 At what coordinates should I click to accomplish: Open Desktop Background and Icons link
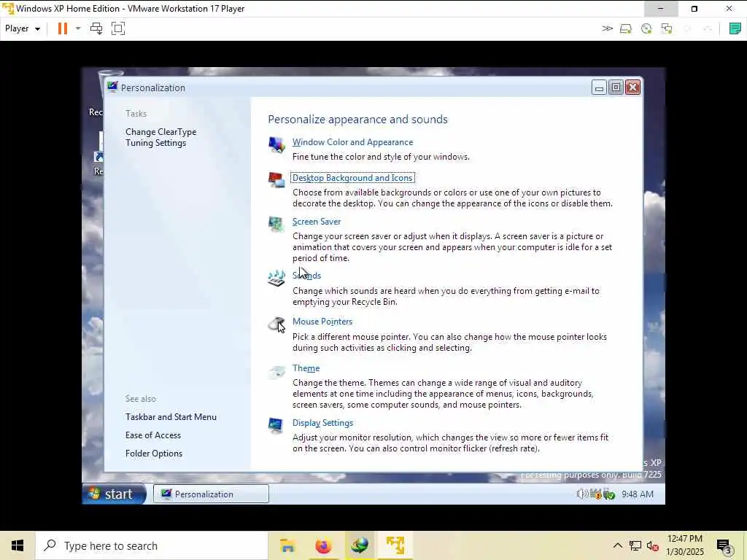coord(352,178)
